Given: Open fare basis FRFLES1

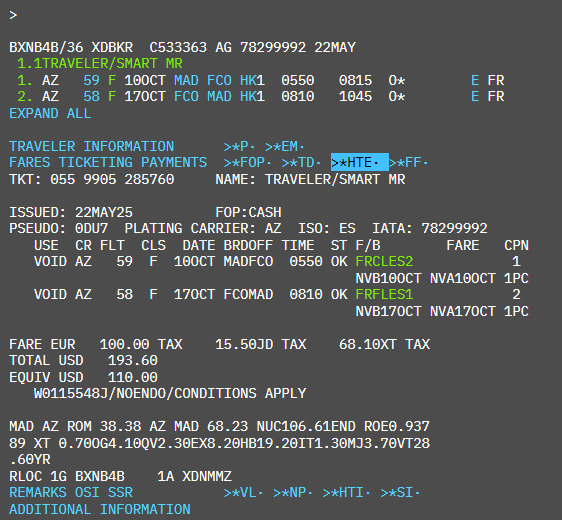Looking at the screenshot, I should click(x=384, y=295).
